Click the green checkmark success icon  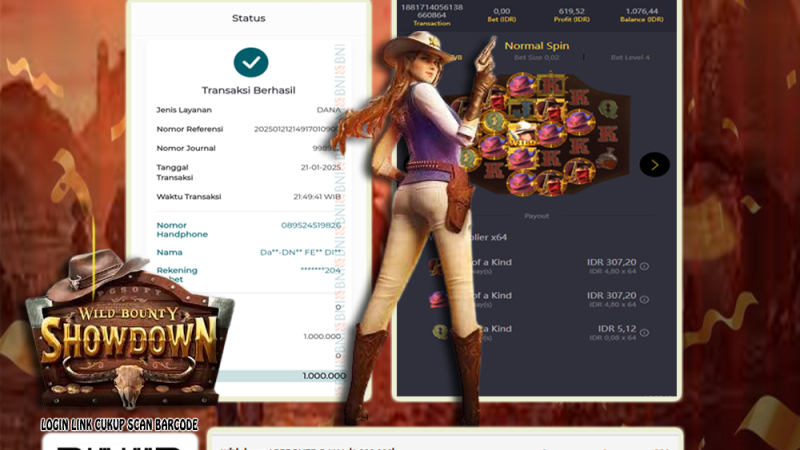point(251,62)
